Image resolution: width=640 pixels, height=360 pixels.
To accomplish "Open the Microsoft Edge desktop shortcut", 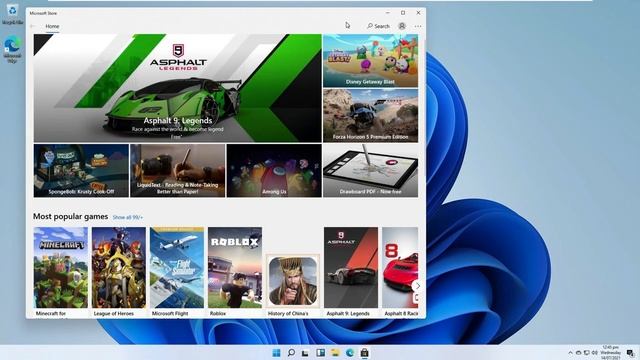I will [x=12, y=49].
